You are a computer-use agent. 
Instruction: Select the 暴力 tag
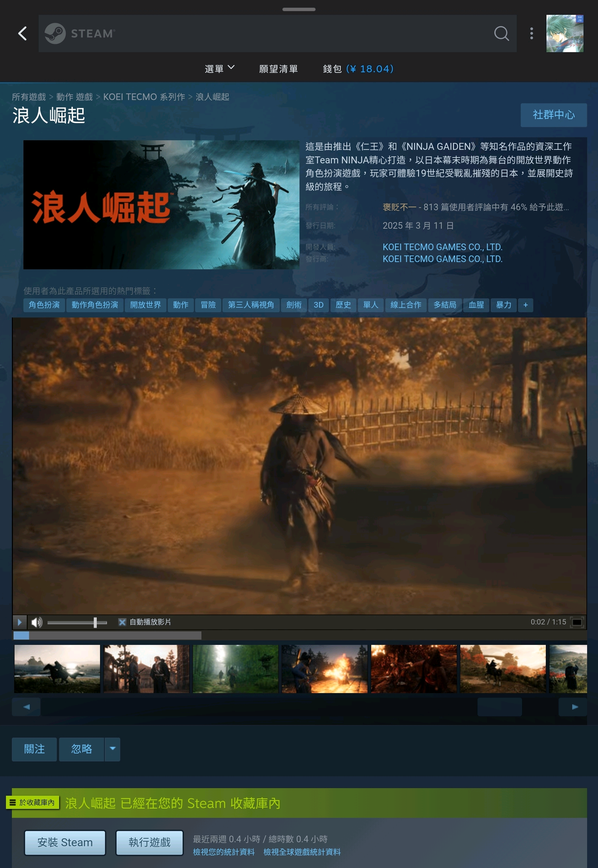click(504, 305)
